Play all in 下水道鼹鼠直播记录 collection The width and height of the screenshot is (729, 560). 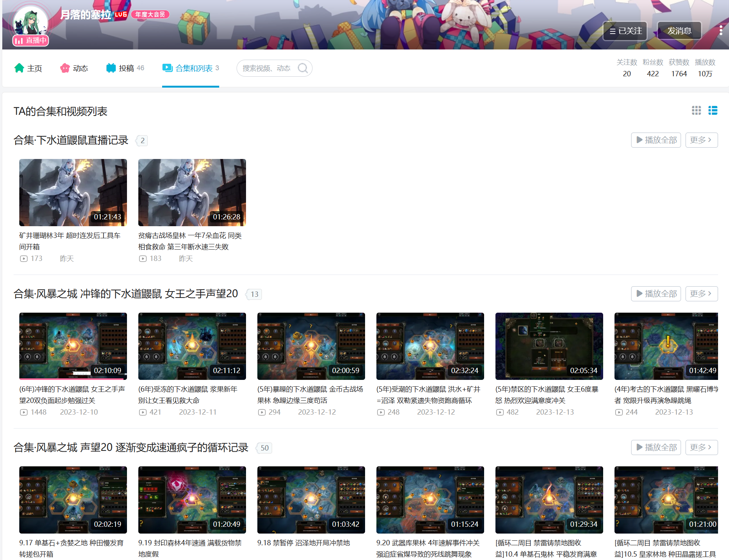(x=656, y=140)
